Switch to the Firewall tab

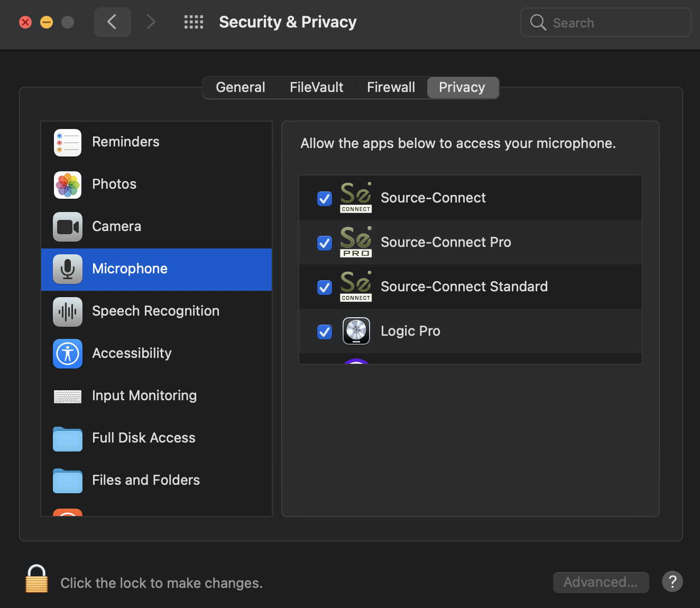(x=391, y=88)
